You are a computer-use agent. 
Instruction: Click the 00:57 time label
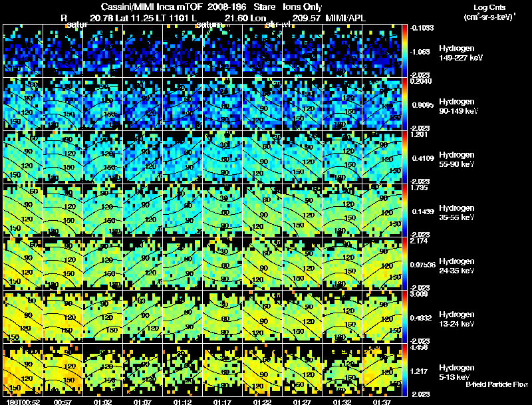pos(63,402)
